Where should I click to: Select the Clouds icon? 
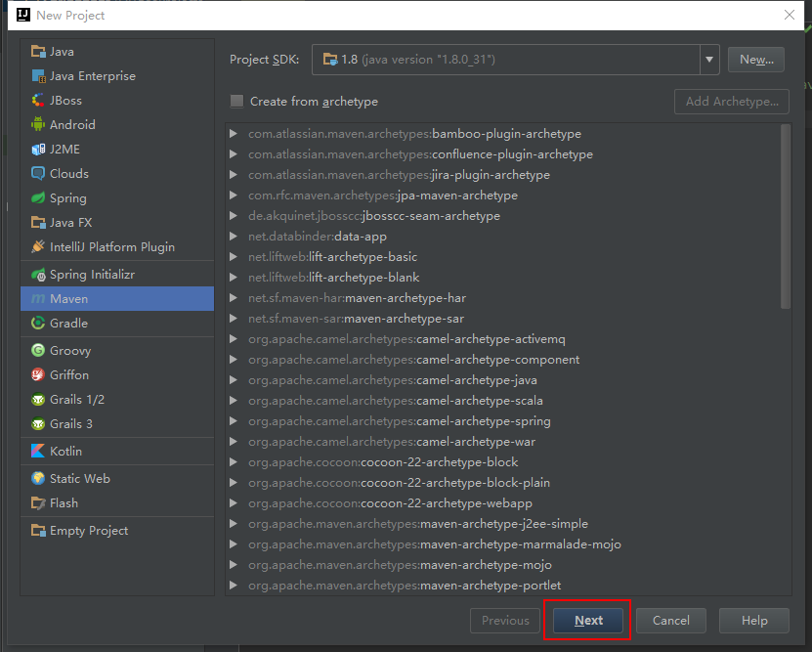[x=38, y=173]
